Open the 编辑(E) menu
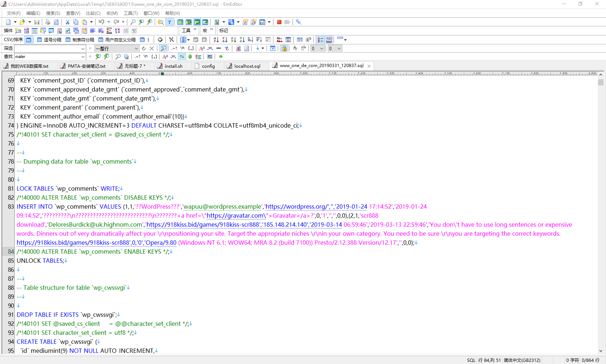Viewport: 606px width, 364px height. 33,13
